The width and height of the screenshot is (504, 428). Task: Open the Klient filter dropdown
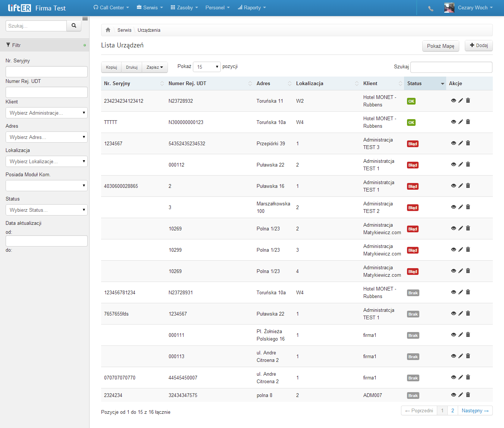[47, 113]
